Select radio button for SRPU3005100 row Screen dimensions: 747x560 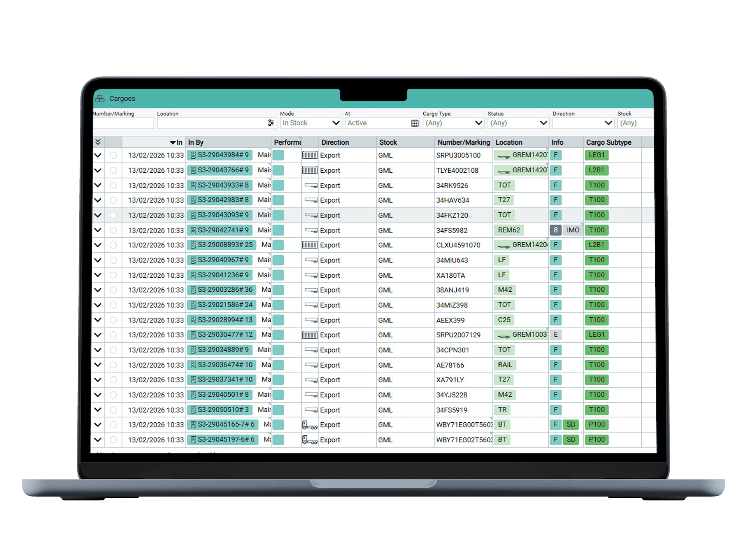(x=113, y=155)
